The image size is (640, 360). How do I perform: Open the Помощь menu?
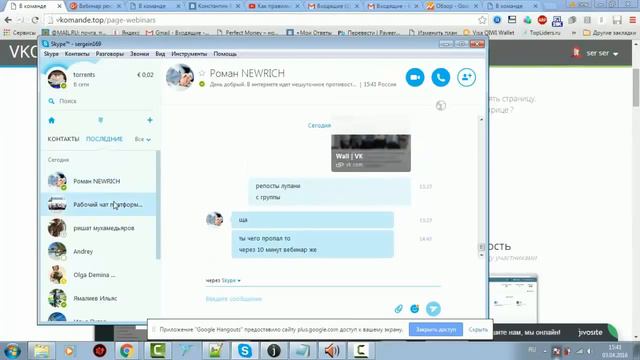[225, 54]
